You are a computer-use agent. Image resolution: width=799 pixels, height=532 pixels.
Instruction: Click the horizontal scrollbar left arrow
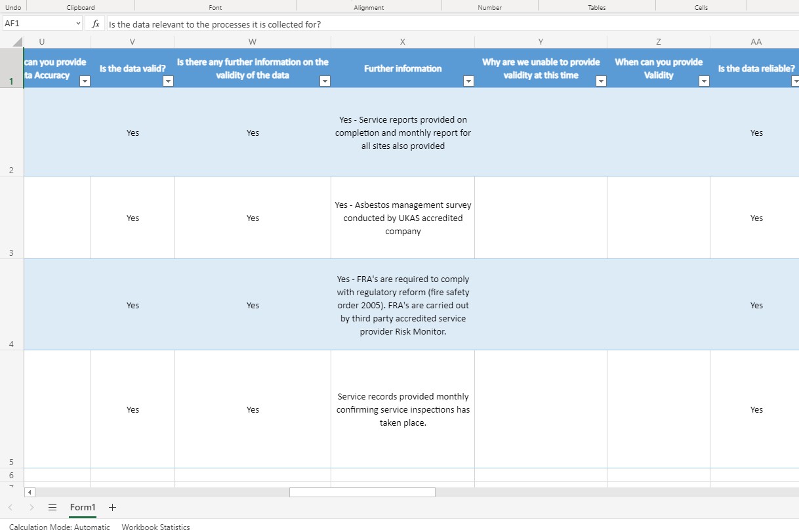pyautogui.click(x=30, y=492)
